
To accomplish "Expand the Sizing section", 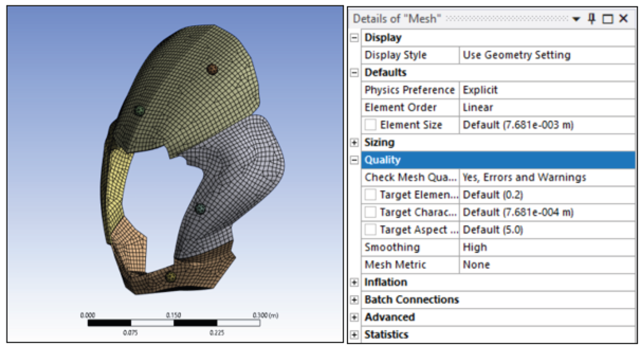I will [354, 142].
